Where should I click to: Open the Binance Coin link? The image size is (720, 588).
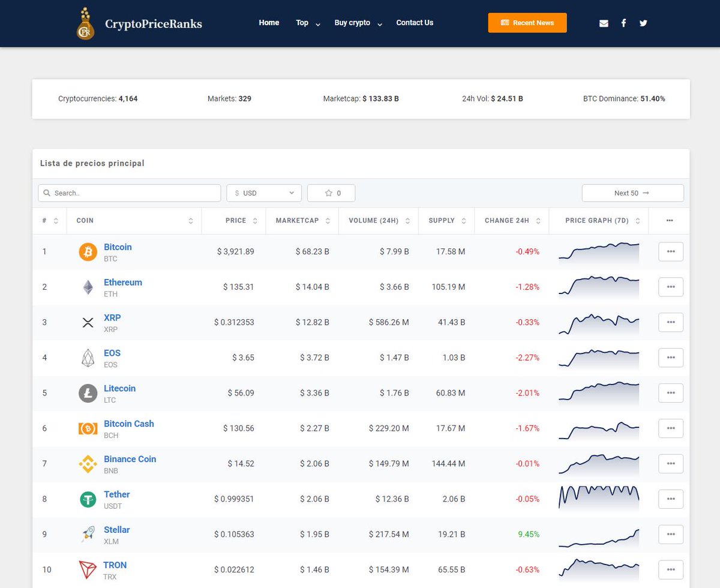(x=130, y=459)
